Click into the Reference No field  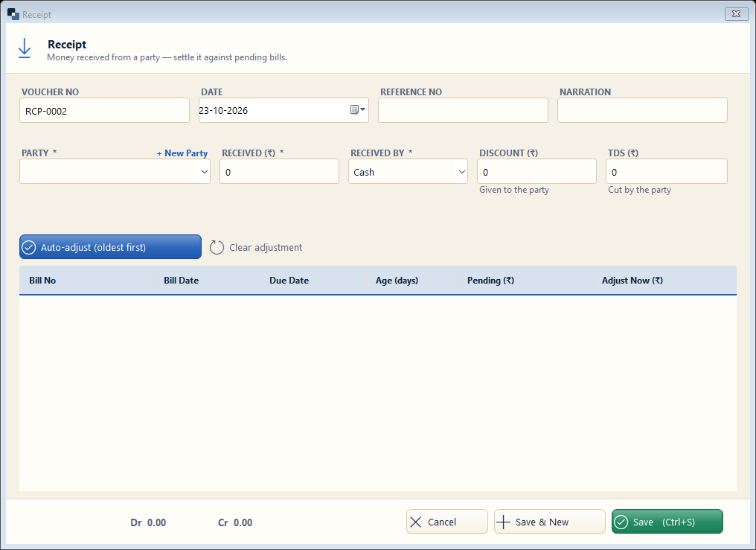(463, 110)
